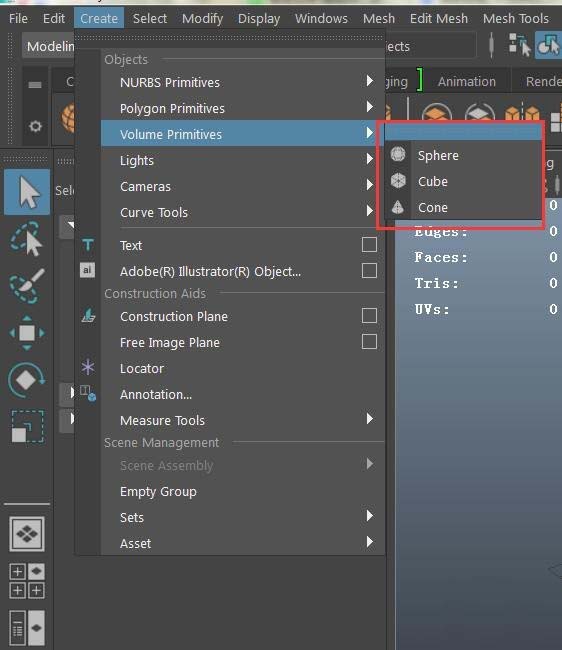Click the Volume Cube icon
Screen dimensions: 562x650
click(x=398, y=181)
